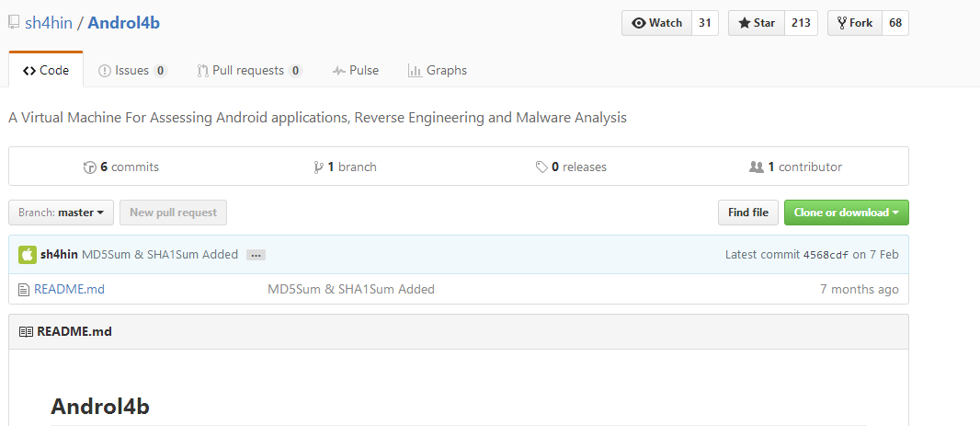This screenshot has width=980, height=426.
Task: Open the Pull requests tab
Action: pyautogui.click(x=250, y=71)
